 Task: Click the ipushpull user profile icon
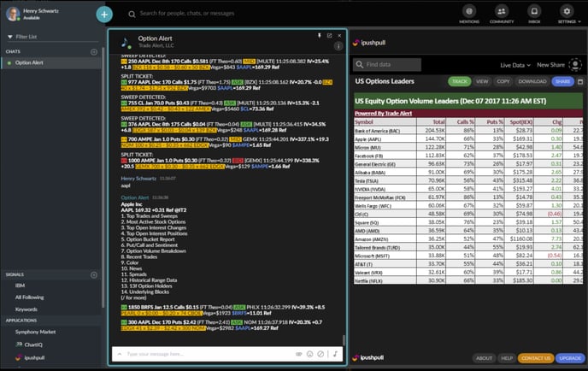575,65
